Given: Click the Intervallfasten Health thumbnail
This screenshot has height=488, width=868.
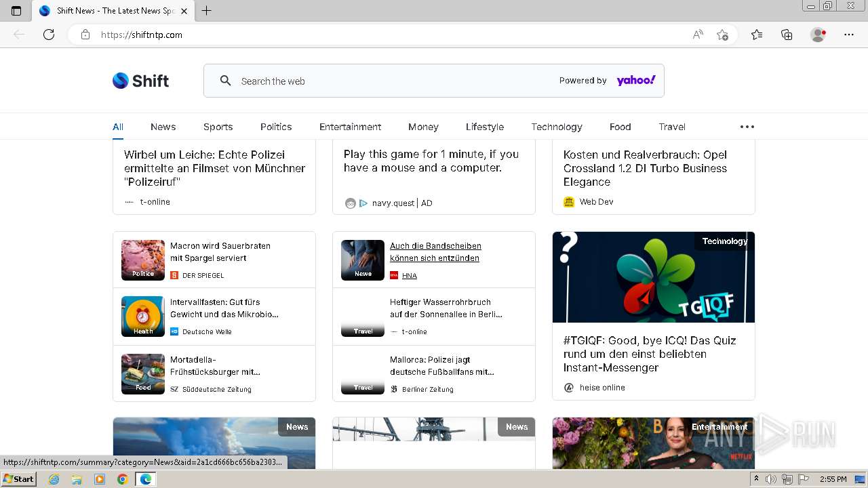Looking at the screenshot, I should [x=143, y=317].
